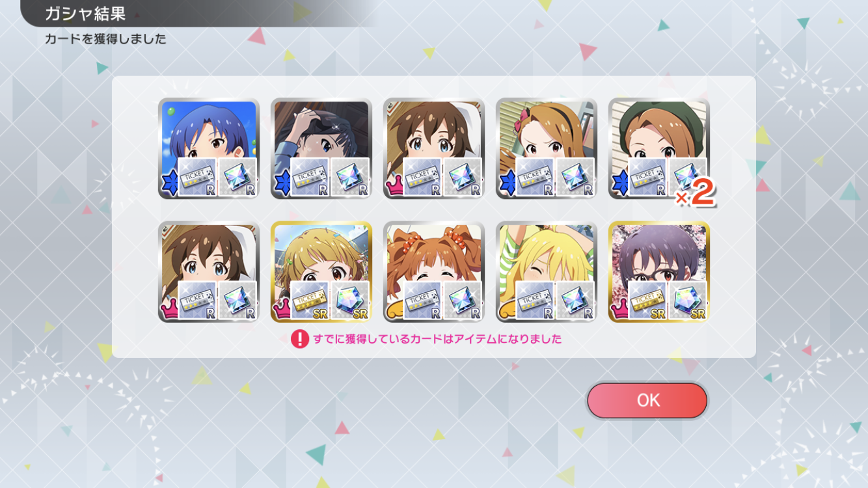Open the long blonde hair girl card
The height and width of the screenshot is (488, 868).
[x=547, y=271]
